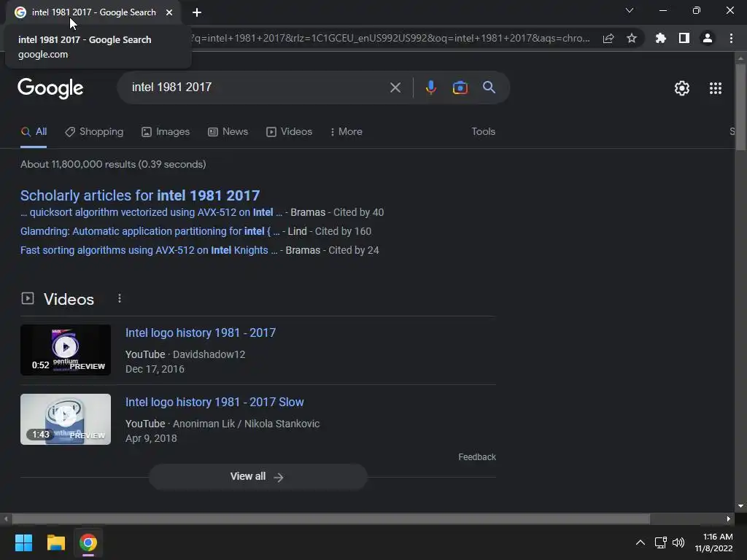Image resolution: width=747 pixels, height=560 pixels.
Task: Click scrollbar down arrow
Action: tap(740, 506)
